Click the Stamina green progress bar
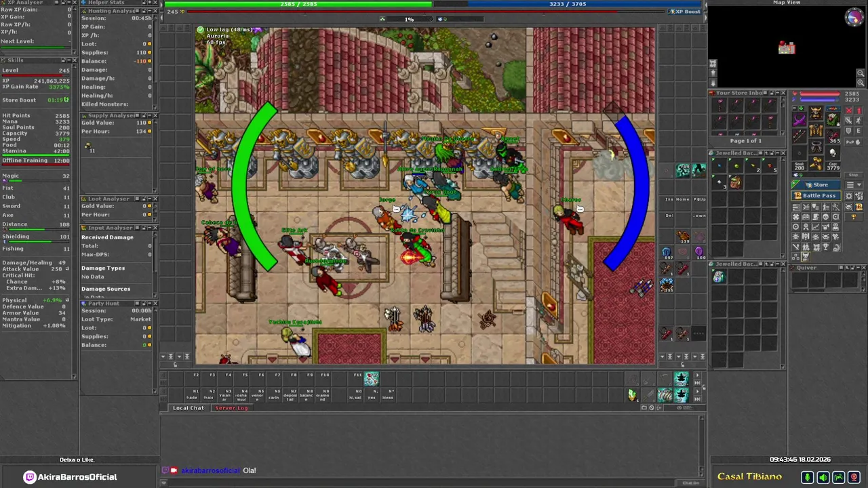The image size is (868, 488). 35,155
